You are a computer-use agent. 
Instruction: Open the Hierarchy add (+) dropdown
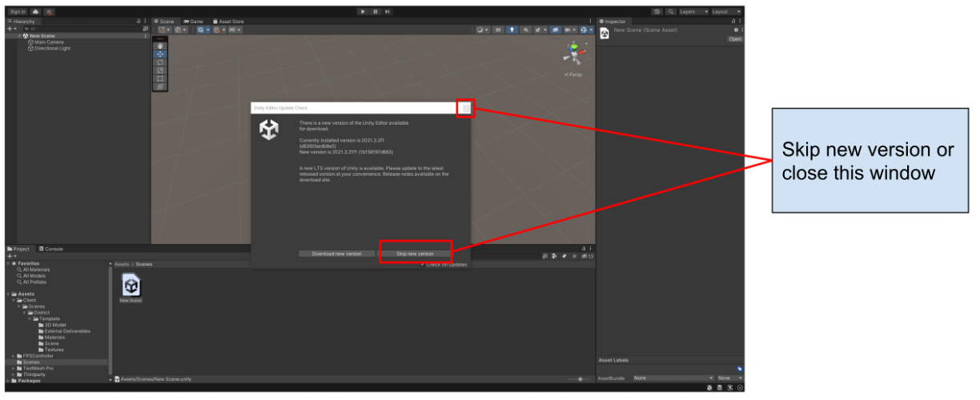pyautogui.click(x=11, y=29)
